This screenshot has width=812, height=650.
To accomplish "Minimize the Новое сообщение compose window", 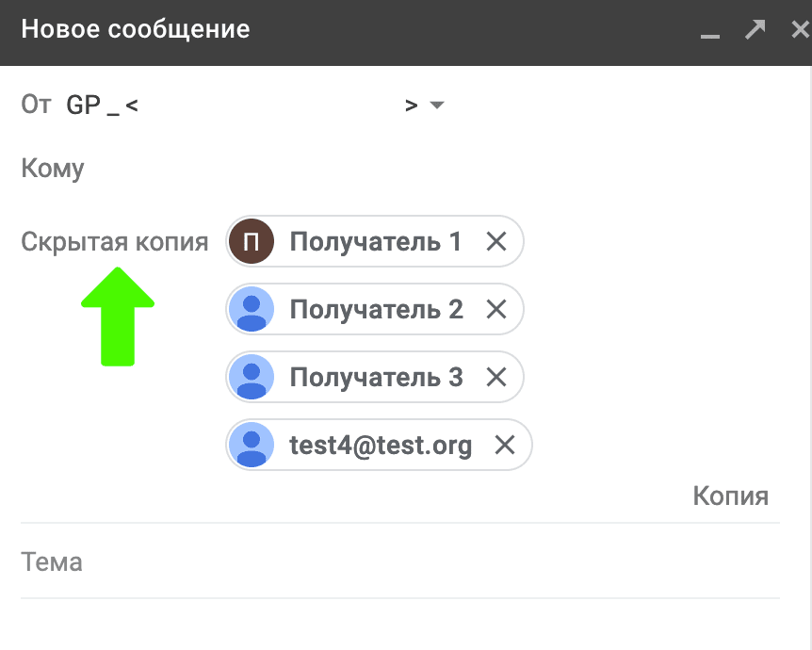I will click(x=710, y=32).
